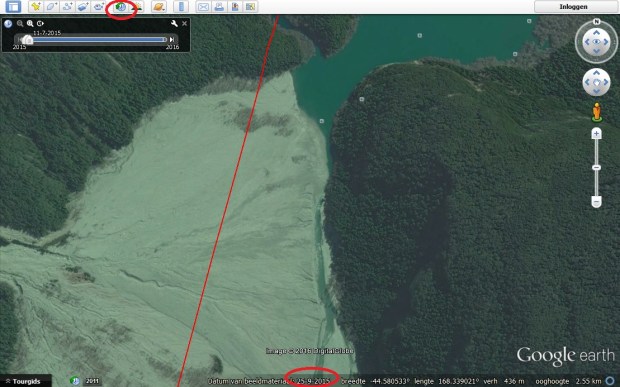Click clock icon in time slider panel
This screenshot has width=620, height=387.
(8, 24)
